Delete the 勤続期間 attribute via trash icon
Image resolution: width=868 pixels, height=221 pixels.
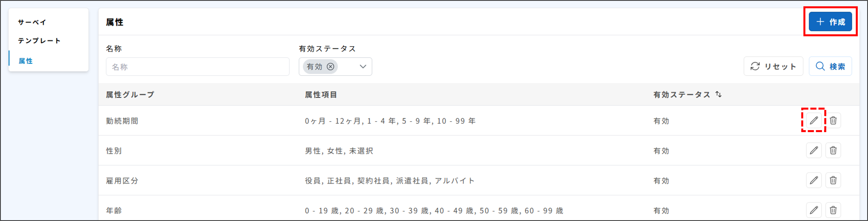coord(834,120)
